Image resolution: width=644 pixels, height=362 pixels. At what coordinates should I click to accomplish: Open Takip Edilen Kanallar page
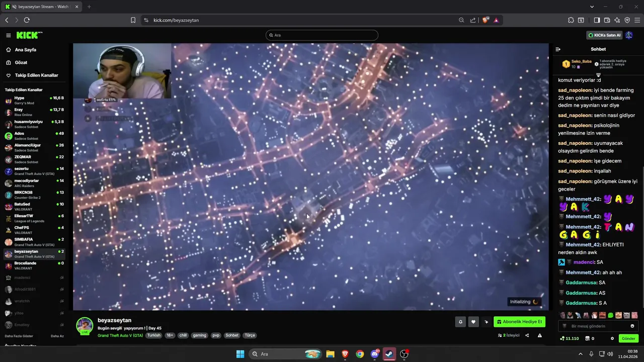coord(36,75)
